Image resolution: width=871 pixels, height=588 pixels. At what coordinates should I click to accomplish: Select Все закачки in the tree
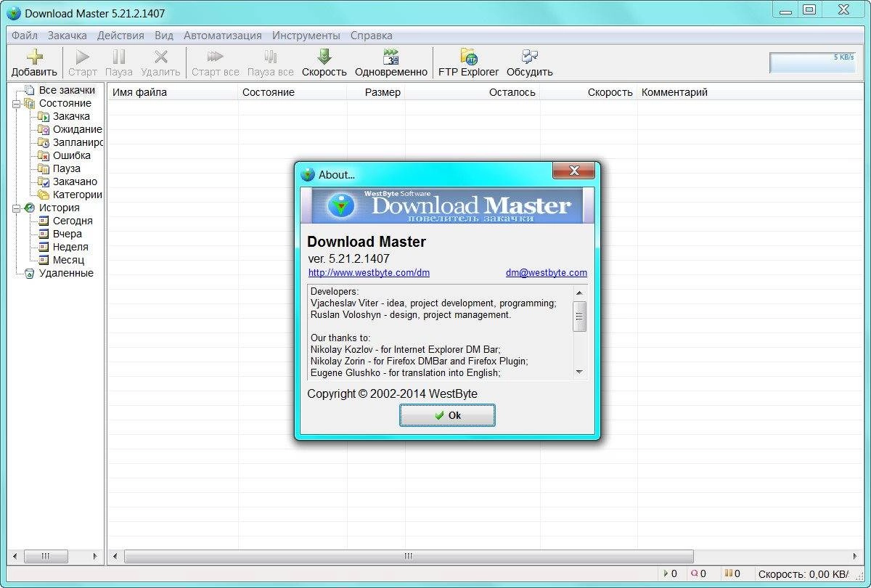tap(67, 90)
